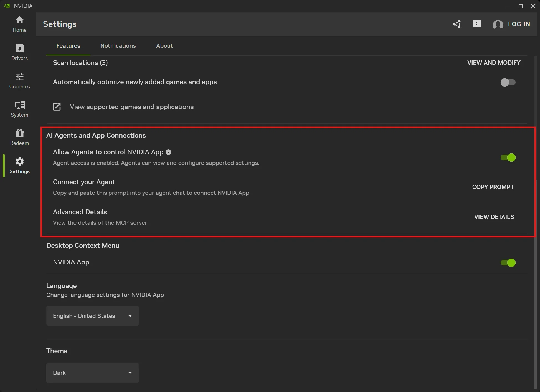Click the share icon in header
The height and width of the screenshot is (392, 540).
pos(457,24)
